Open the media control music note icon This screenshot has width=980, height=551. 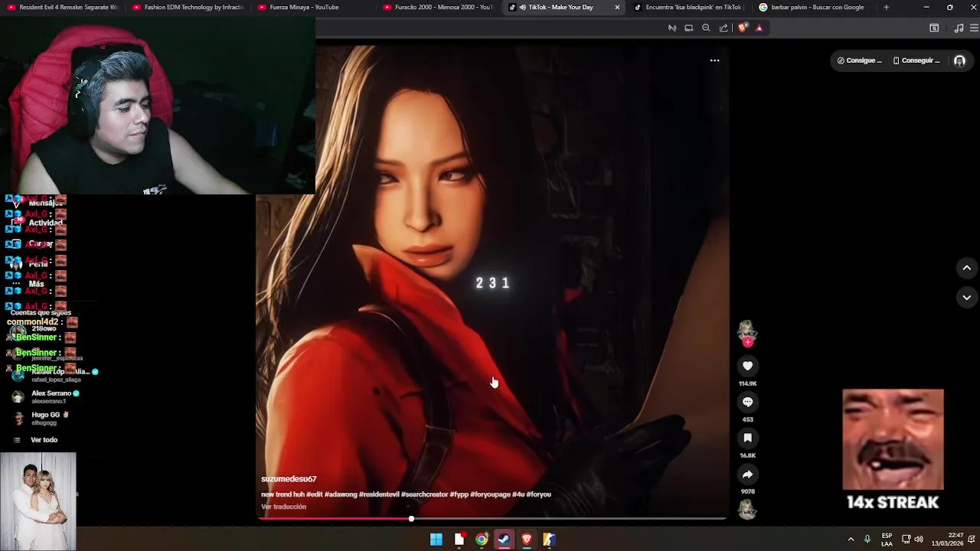tap(959, 28)
